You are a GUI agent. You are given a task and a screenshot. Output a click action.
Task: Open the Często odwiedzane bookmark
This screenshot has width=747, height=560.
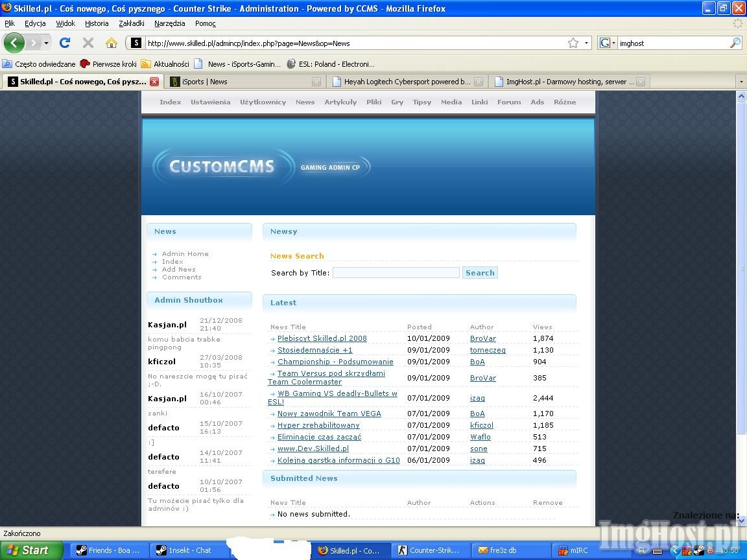pos(39,64)
